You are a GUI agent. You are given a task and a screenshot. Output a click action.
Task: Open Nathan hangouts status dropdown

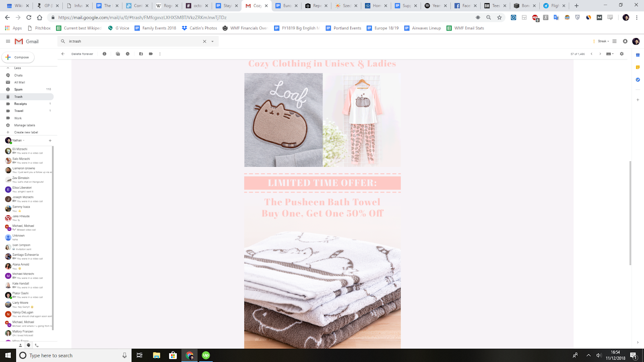[x=19, y=140]
